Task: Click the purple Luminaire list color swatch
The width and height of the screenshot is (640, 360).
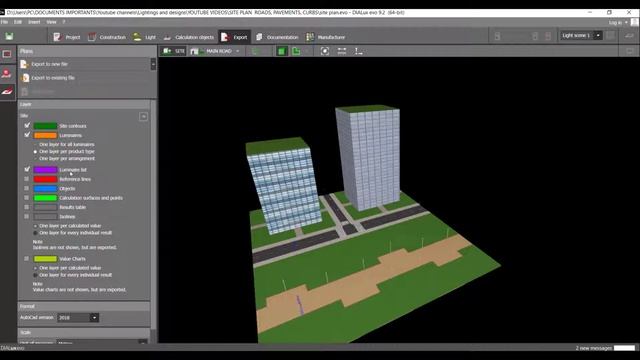Action: click(45, 169)
